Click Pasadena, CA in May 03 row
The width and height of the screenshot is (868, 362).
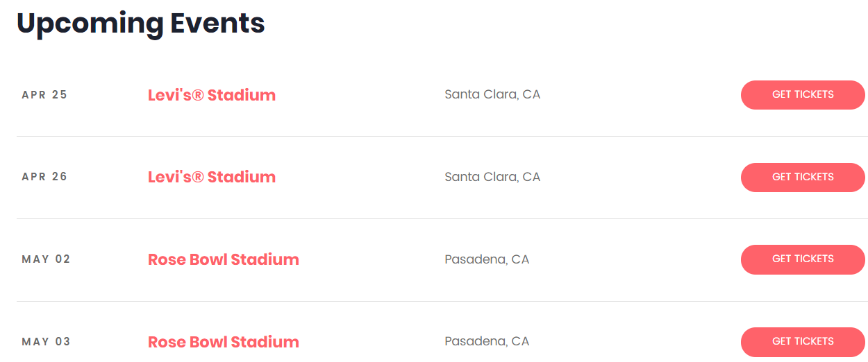click(x=487, y=341)
